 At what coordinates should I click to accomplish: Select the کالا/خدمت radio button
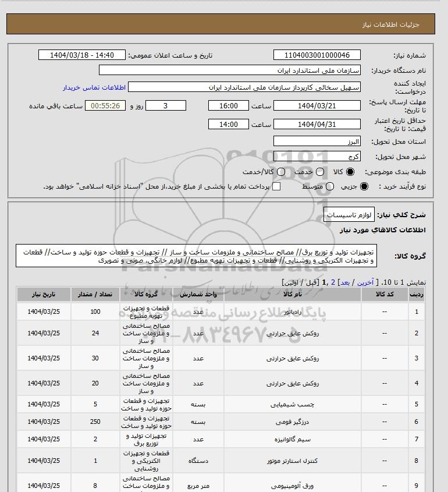click(281, 172)
